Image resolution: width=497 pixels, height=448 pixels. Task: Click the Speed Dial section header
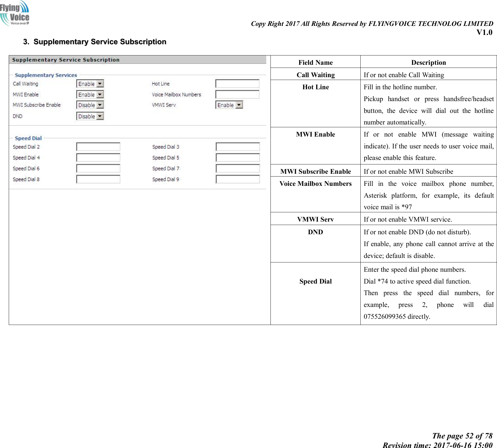pyautogui.click(x=28, y=138)
